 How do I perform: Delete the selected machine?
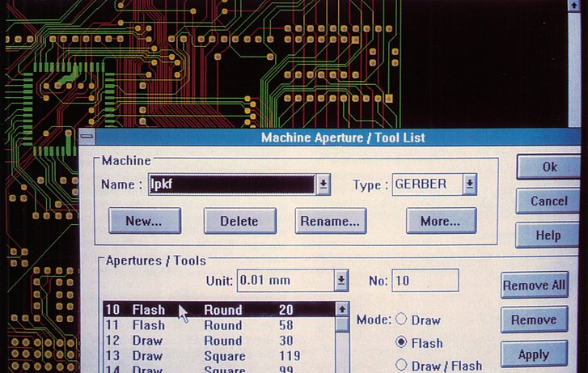(x=239, y=221)
